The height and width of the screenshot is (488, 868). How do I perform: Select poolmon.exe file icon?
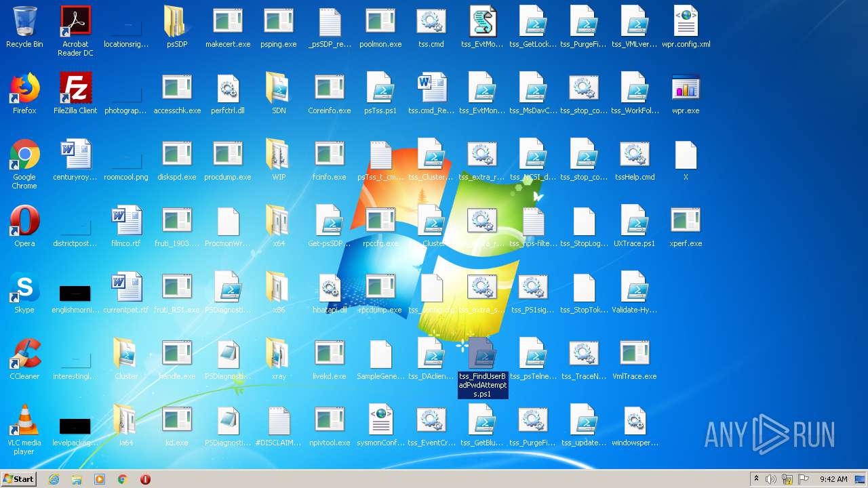[380, 27]
